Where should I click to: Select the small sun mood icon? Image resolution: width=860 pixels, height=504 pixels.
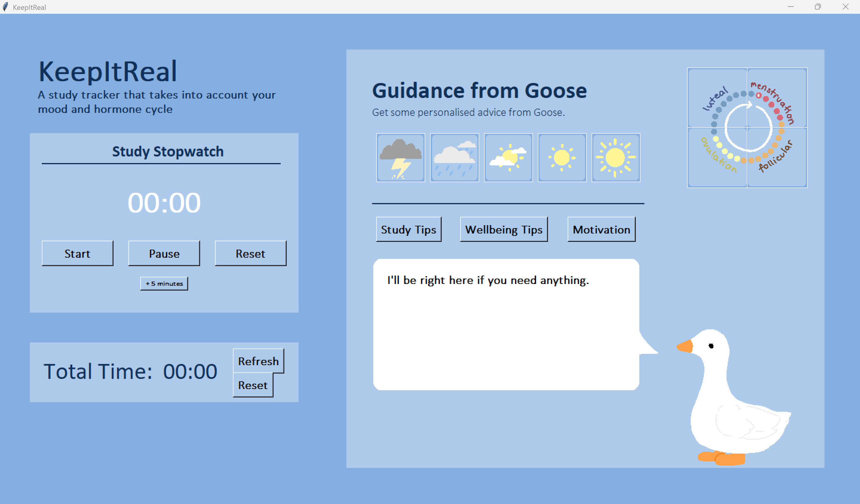coord(562,158)
